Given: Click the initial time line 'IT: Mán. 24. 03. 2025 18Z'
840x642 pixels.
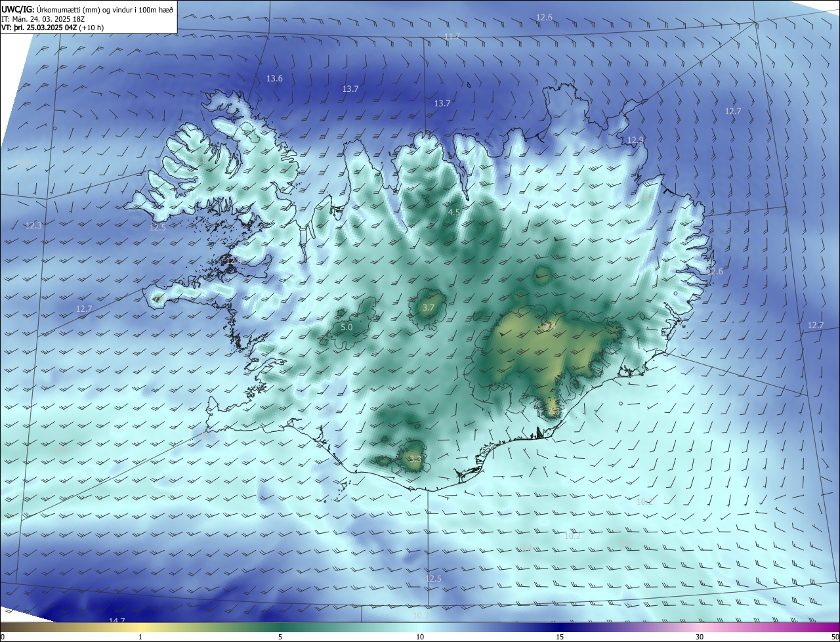Looking at the screenshot, I should click(x=43, y=18).
